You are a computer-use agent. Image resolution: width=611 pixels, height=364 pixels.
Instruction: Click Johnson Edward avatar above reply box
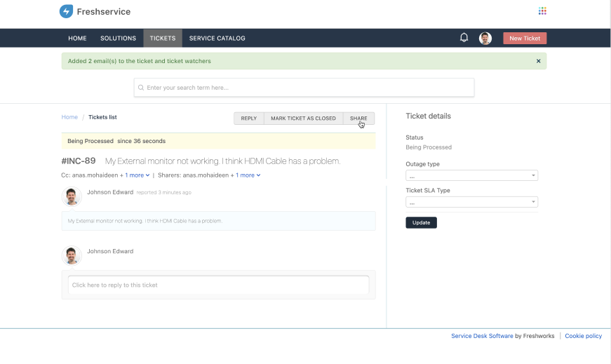[72, 255]
